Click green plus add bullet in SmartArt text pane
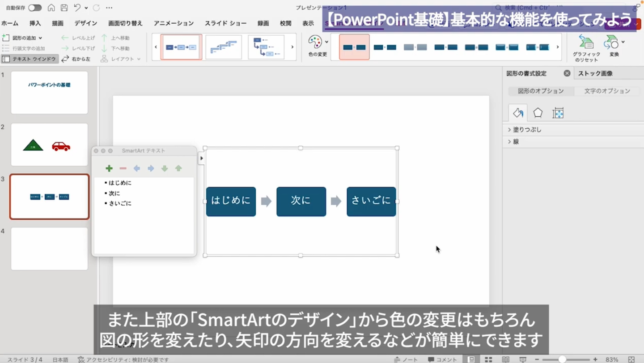 coord(109,169)
